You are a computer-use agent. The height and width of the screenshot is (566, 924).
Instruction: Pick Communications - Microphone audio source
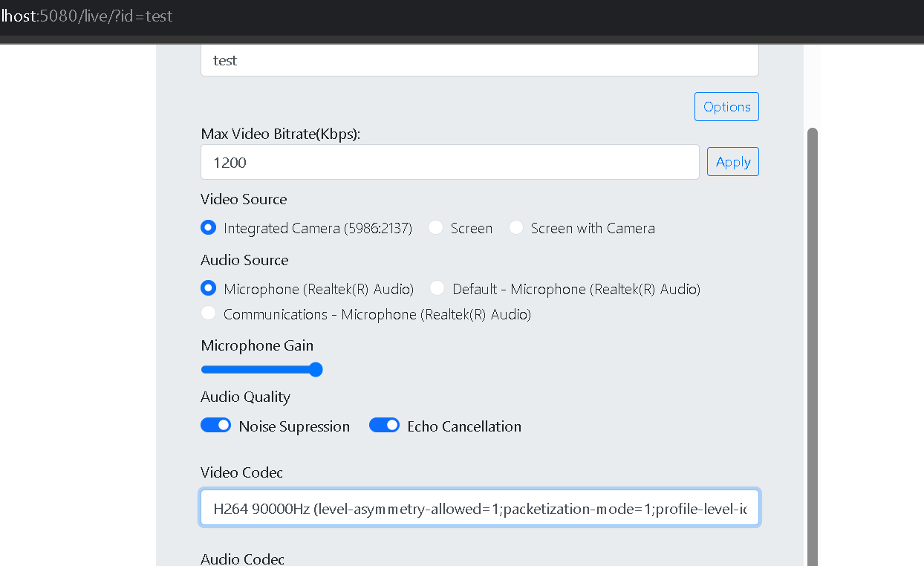pos(208,313)
